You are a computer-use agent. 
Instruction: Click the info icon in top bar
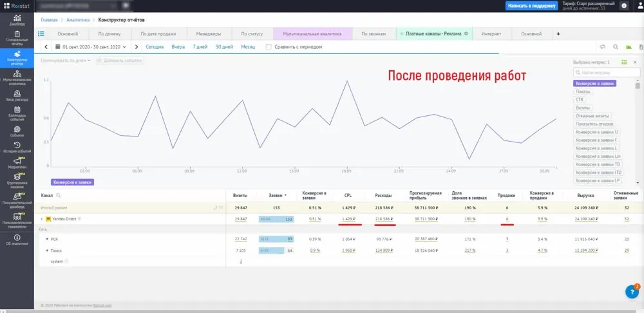click(x=624, y=6)
